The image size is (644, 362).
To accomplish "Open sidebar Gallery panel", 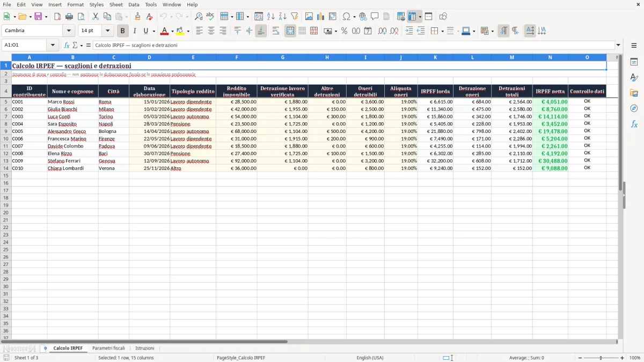I will pos(634,93).
